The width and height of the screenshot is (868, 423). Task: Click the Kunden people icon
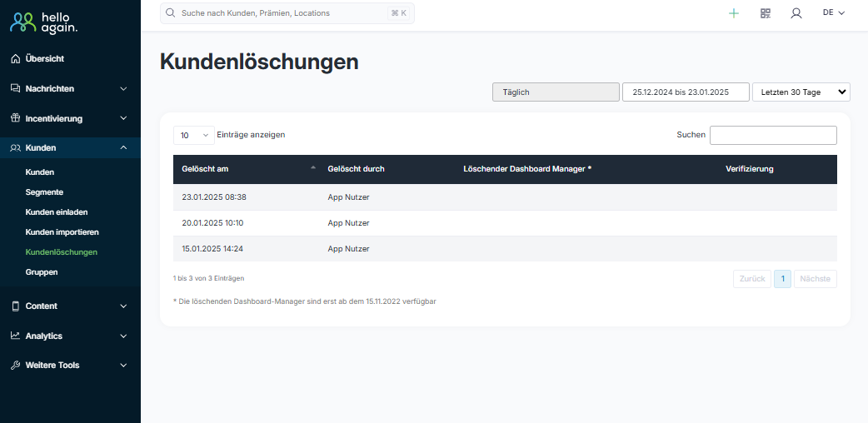click(x=16, y=148)
